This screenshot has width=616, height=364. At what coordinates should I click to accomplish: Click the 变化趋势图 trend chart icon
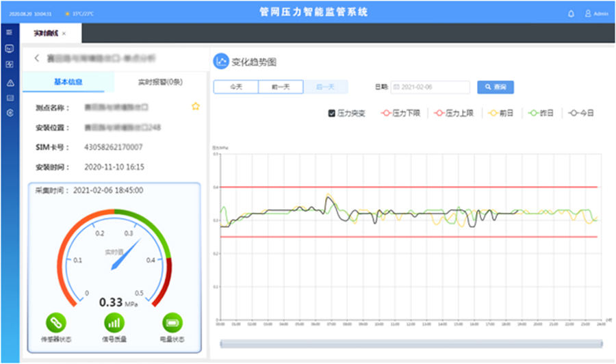coord(221,62)
